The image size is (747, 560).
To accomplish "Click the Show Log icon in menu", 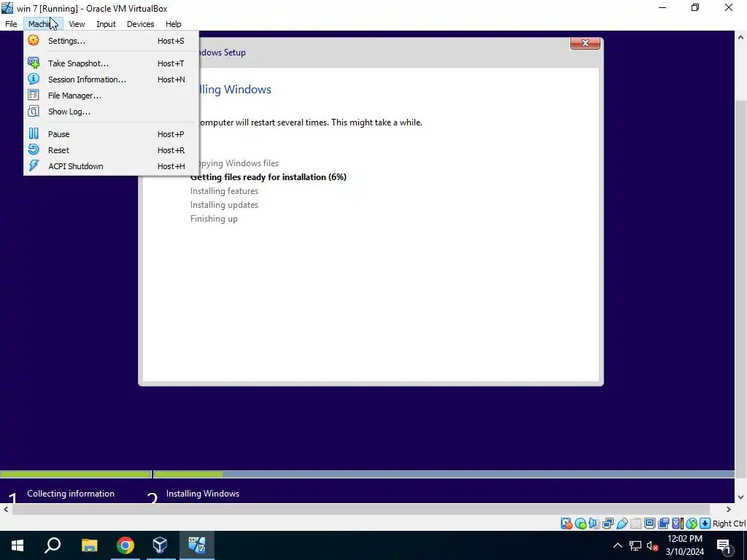I will coord(34,112).
